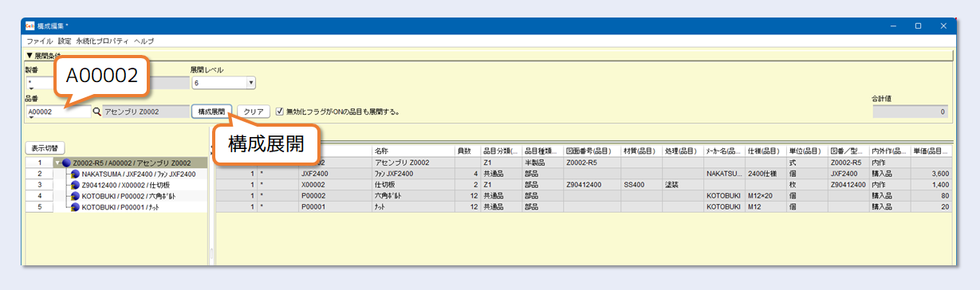Click table cell X00002
Image resolution: width=980 pixels, height=290 pixels.
point(335,184)
